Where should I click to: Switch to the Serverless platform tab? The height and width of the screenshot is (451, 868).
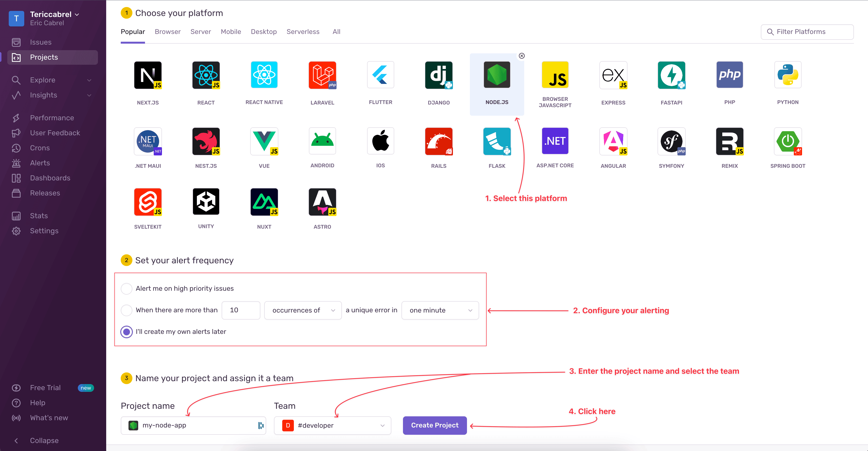(303, 31)
